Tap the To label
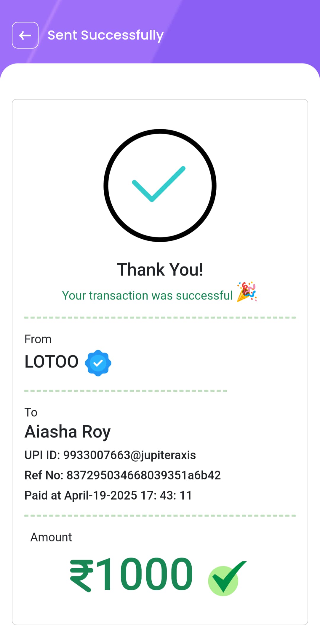The height and width of the screenshot is (644, 320). 31,412
